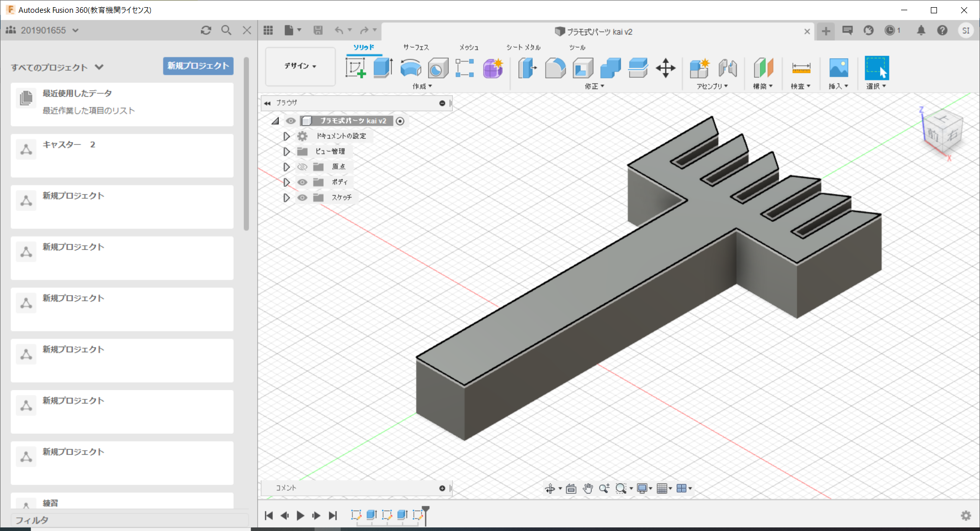Viewport: 980px width, 531px height.
Task: Switch to the シート メタル tab
Action: [x=523, y=47]
